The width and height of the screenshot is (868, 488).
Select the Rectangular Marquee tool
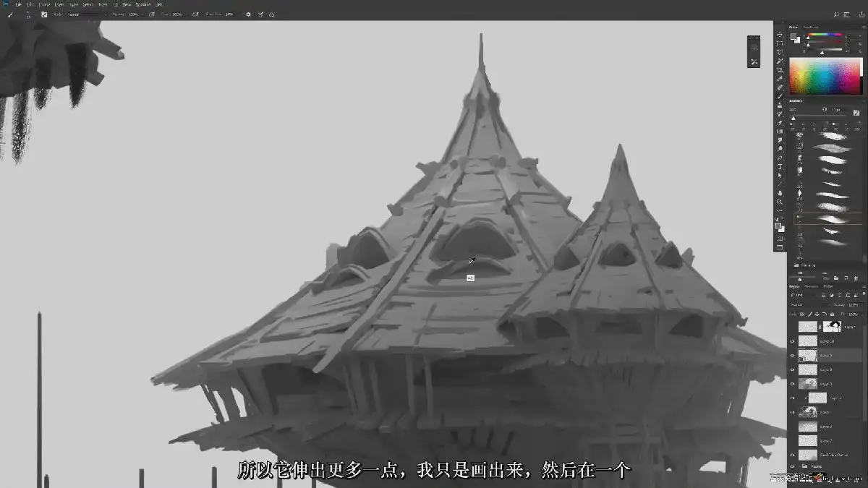click(780, 43)
